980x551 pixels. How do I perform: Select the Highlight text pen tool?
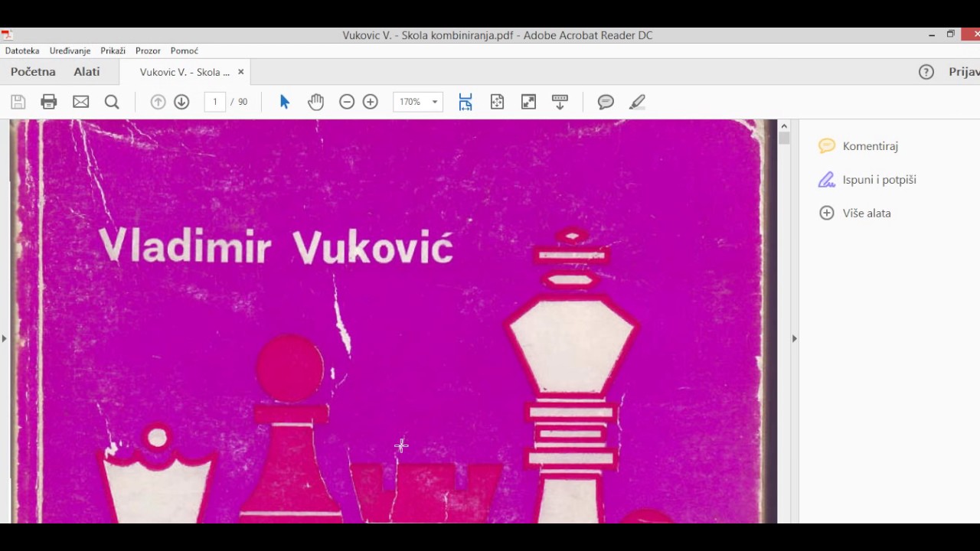637,102
